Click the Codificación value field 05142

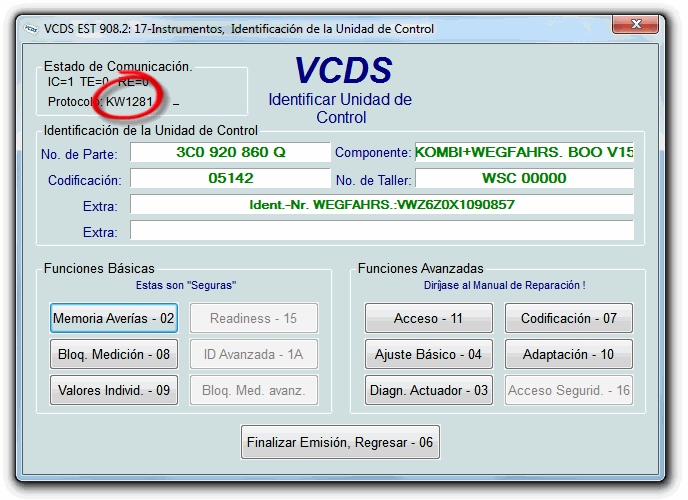click(x=230, y=178)
